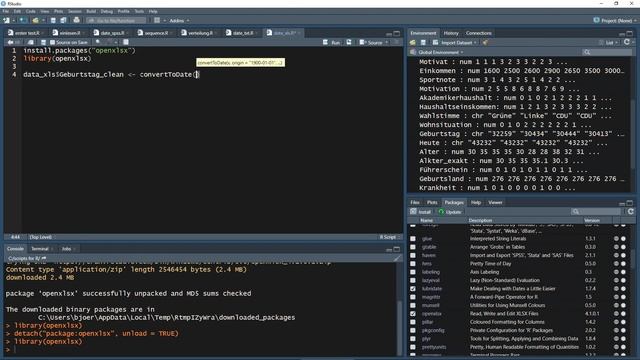Image resolution: width=640 pixels, height=360 pixels.
Task: Click the Compile Report notebook icon
Action: pos(126,42)
